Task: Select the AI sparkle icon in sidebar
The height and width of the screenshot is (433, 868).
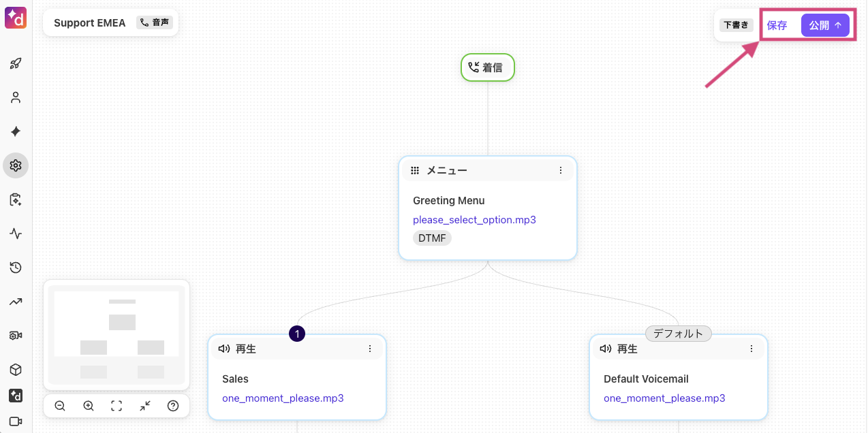Action: 16,131
